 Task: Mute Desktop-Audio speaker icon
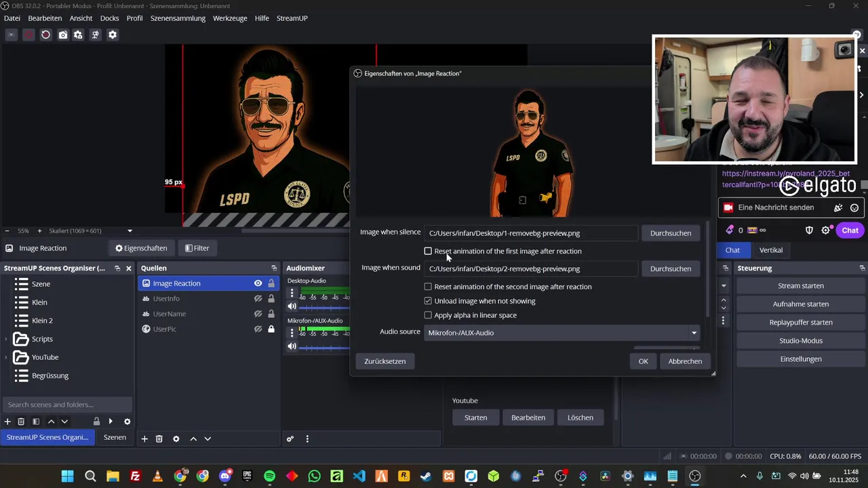[x=292, y=306]
